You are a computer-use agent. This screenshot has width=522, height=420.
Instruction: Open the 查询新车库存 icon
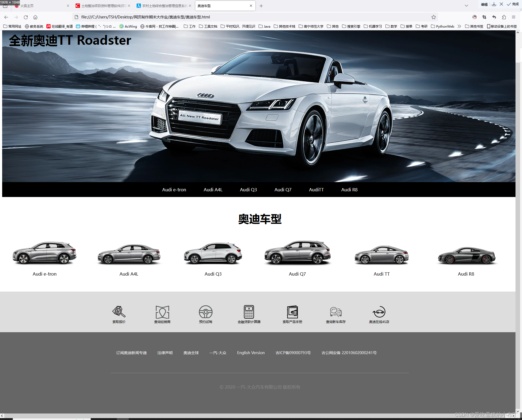pos(336,312)
